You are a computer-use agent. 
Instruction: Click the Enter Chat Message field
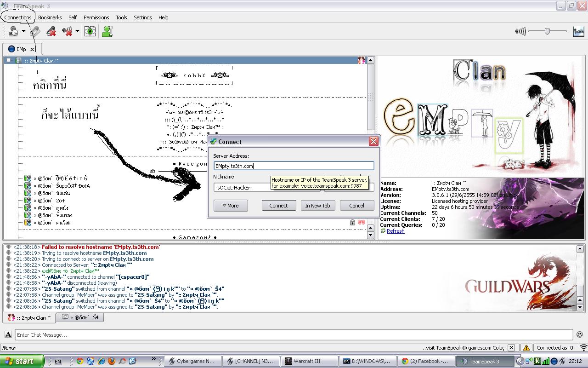pyautogui.click(x=294, y=334)
